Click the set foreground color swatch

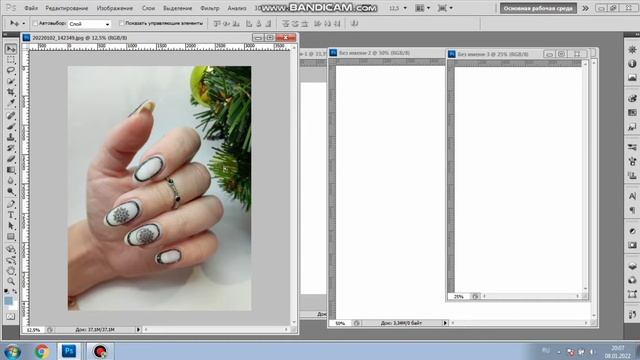click(x=8, y=301)
